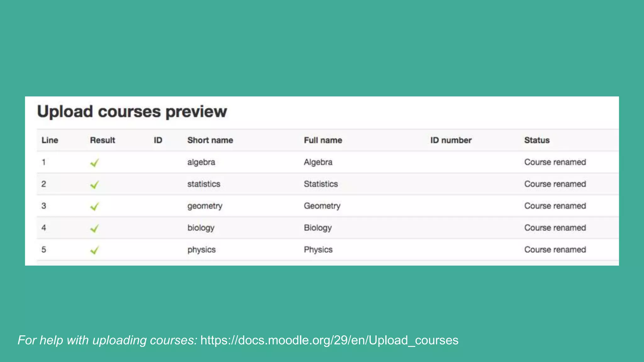The height and width of the screenshot is (362, 644).
Task: Click the green checkmark in the algebra row
Action: pyautogui.click(x=94, y=163)
